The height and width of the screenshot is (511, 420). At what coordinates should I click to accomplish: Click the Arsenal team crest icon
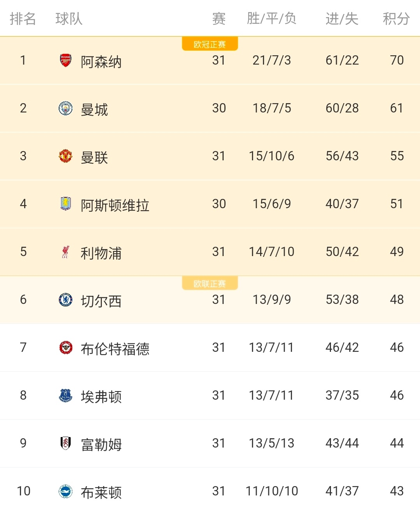tap(65, 60)
